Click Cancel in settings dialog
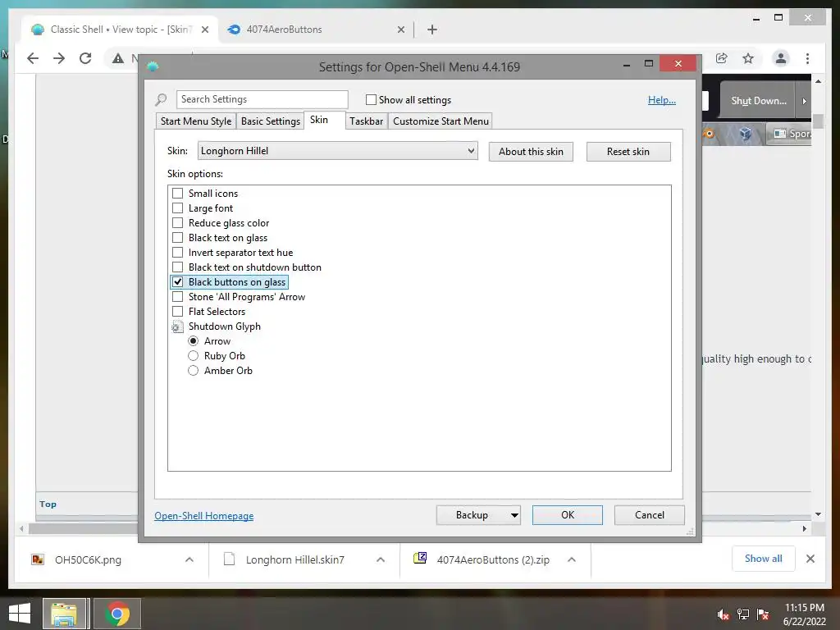 tap(650, 515)
